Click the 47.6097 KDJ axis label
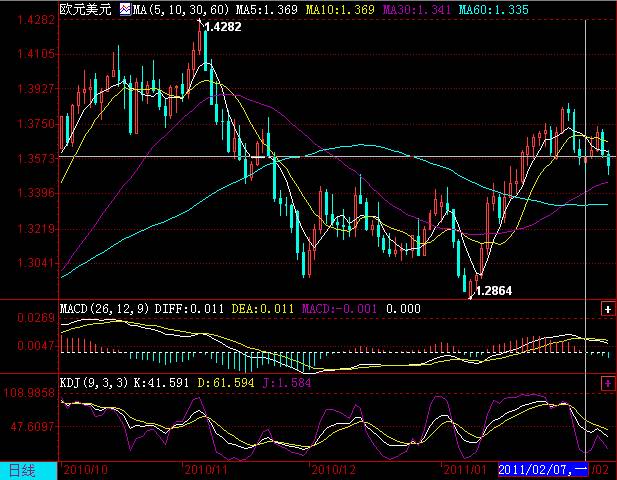Image resolution: width=617 pixels, height=480 pixels. [33, 426]
